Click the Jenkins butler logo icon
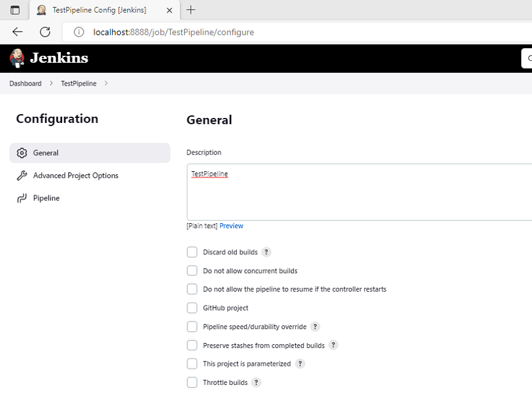The height and width of the screenshot is (395, 532). click(17, 58)
